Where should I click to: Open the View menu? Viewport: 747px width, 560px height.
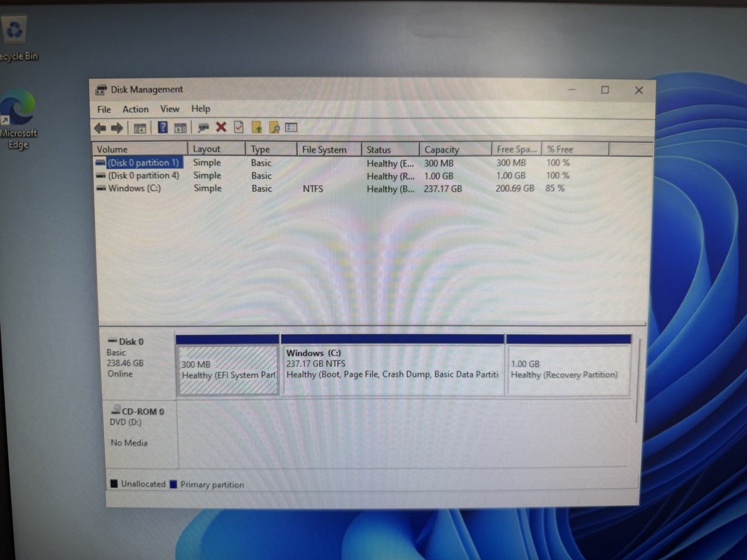(169, 109)
